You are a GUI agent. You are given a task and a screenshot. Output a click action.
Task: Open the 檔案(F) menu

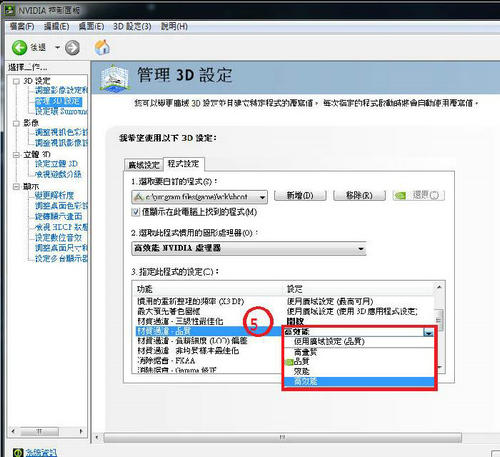(x=22, y=26)
